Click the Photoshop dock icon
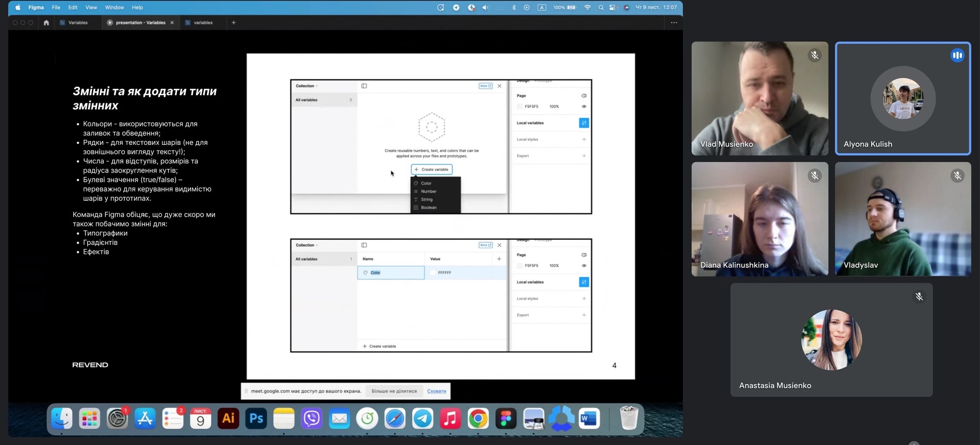The width and height of the screenshot is (980, 445). tap(256, 418)
